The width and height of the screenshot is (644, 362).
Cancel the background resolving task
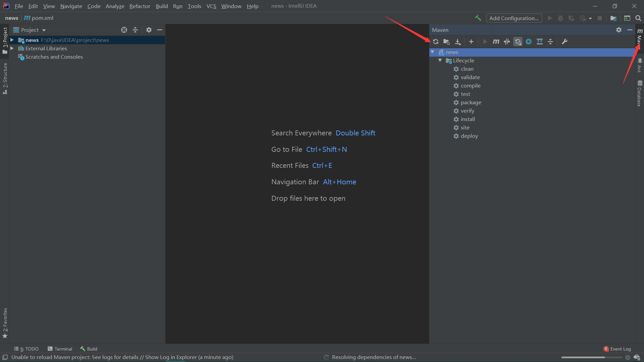628,357
